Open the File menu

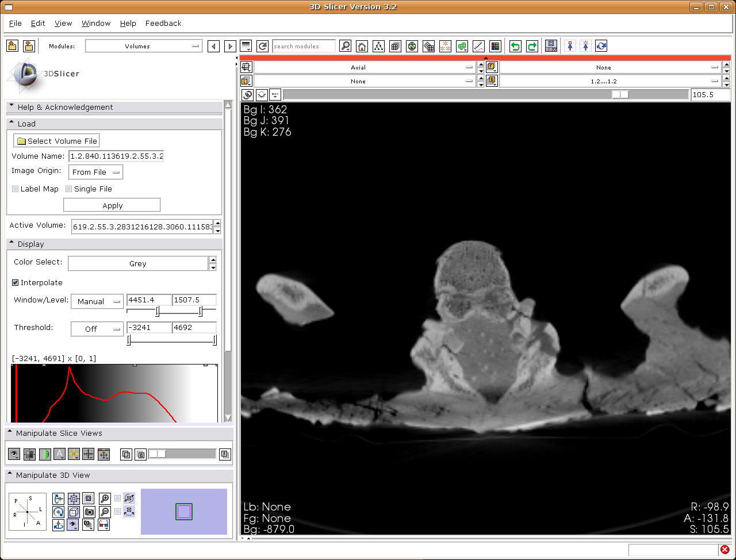coord(16,23)
